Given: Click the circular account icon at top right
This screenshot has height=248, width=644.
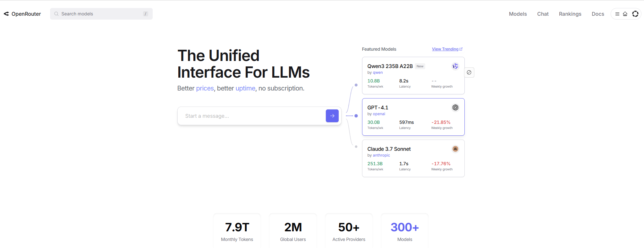Looking at the screenshot, I should tap(635, 14).
